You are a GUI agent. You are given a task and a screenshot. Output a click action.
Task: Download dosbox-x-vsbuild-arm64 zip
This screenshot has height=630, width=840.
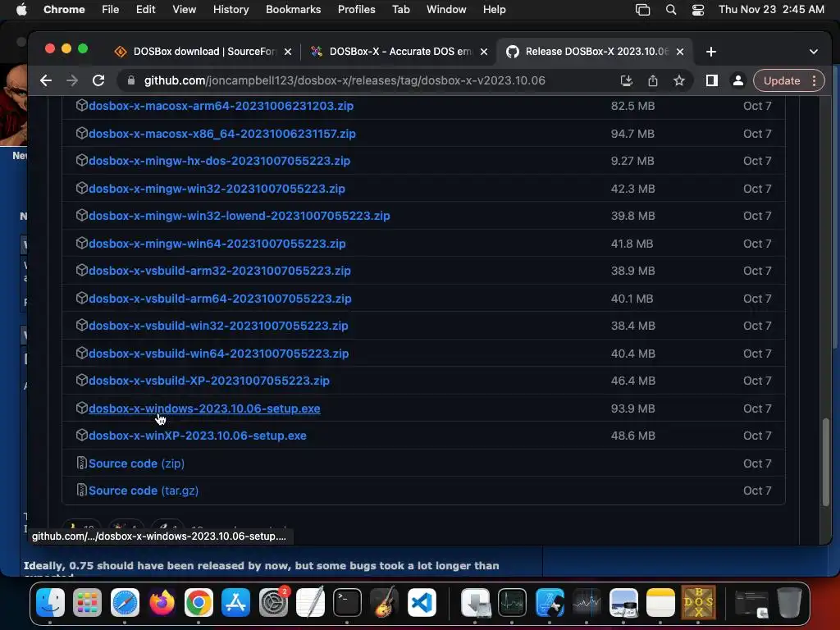[x=220, y=299]
